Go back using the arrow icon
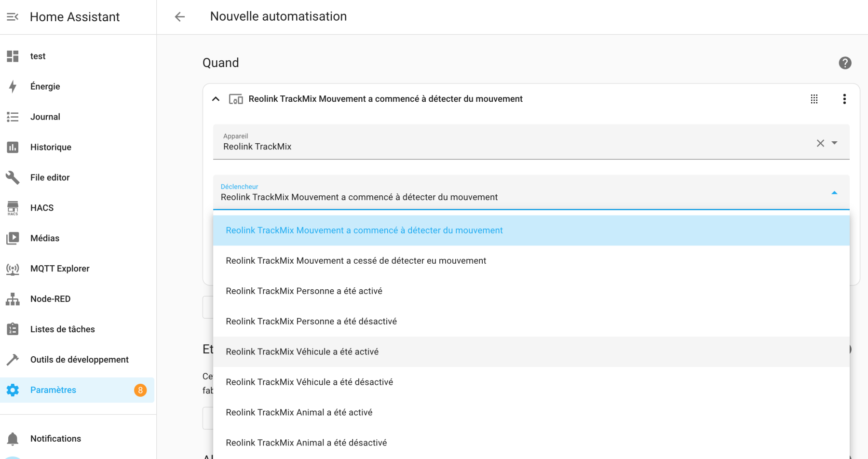The image size is (868, 459). (180, 17)
